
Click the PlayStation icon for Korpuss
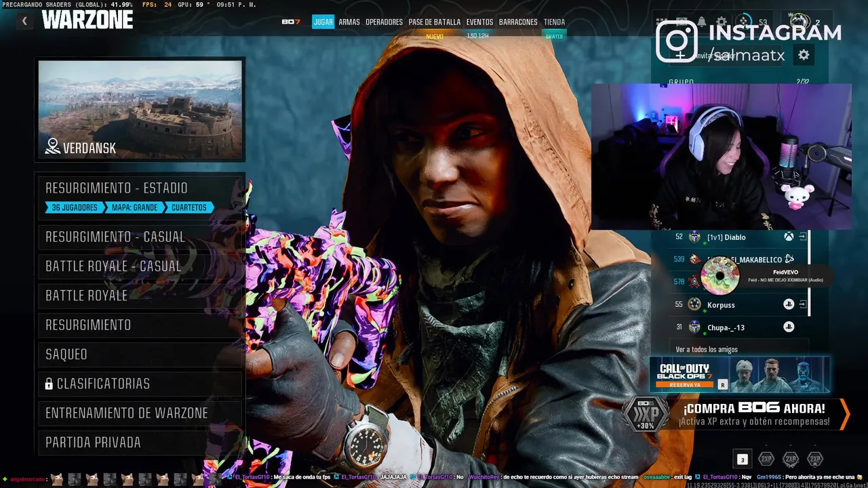click(x=789, y=304)
